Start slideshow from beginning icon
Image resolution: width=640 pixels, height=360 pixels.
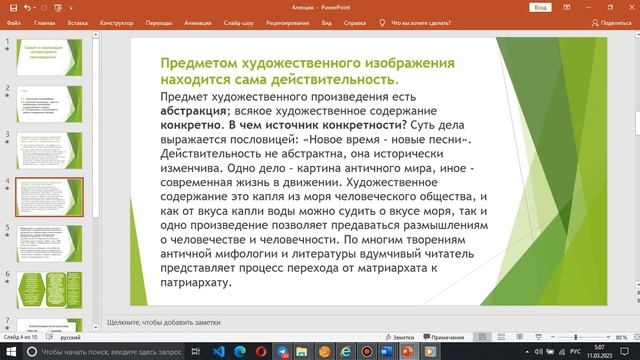[x=58, y=8]
